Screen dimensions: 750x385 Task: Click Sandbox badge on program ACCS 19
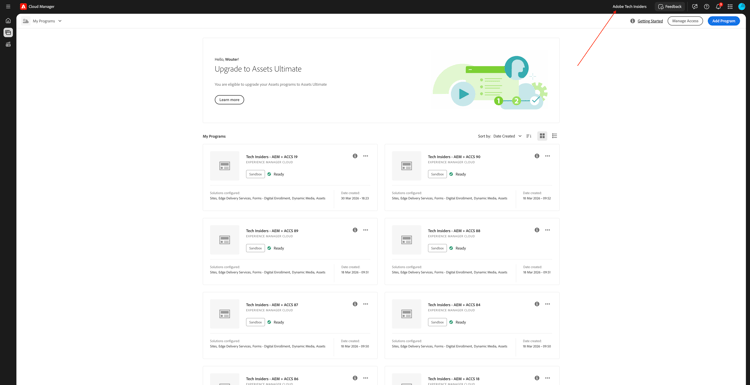255,174
